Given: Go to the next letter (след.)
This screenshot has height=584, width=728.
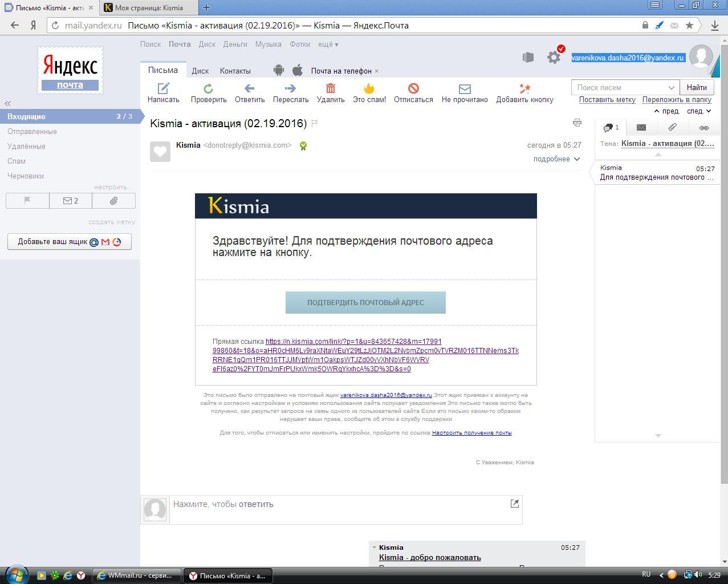Looking at the screenshot, I should [x=699, y=111].
